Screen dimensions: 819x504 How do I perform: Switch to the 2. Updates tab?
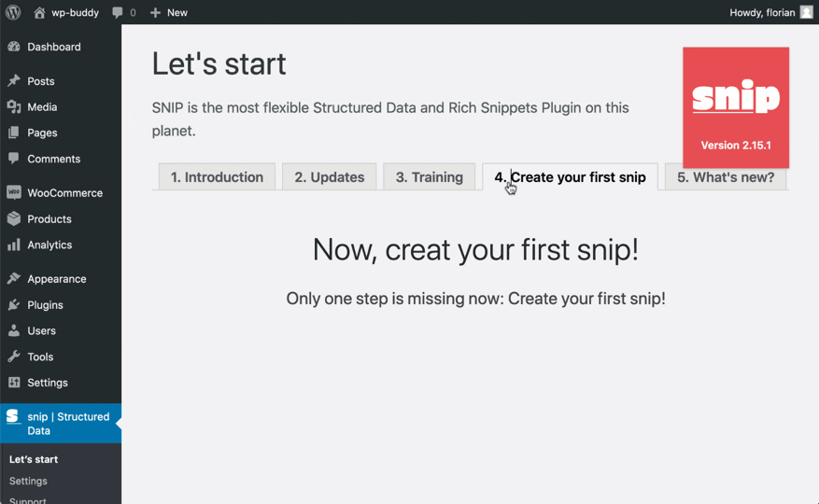coord(329,177)
